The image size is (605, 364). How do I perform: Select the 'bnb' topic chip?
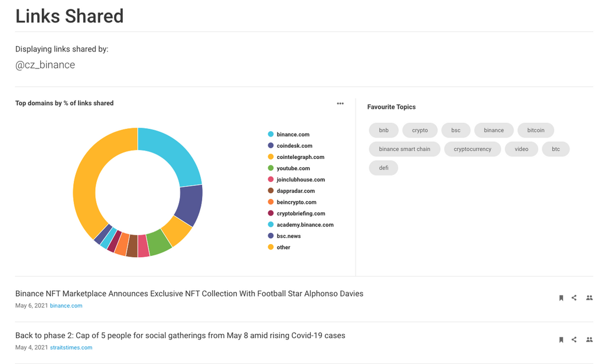point(384,130)
